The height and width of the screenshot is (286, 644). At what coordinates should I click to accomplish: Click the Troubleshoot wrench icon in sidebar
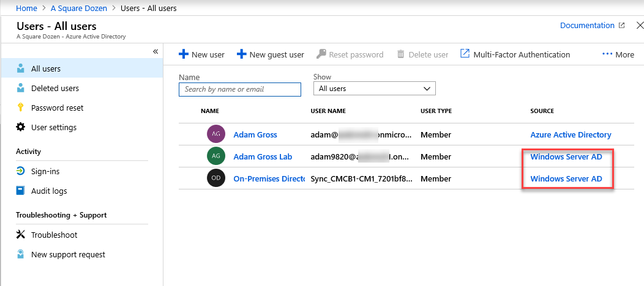point(21,235)
